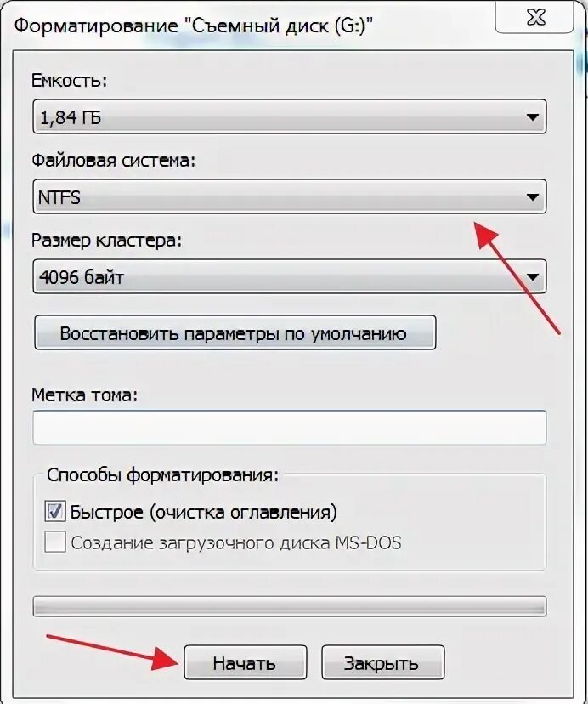Click the Форматирование Съемный диск title bar

[x=194, y=26]
